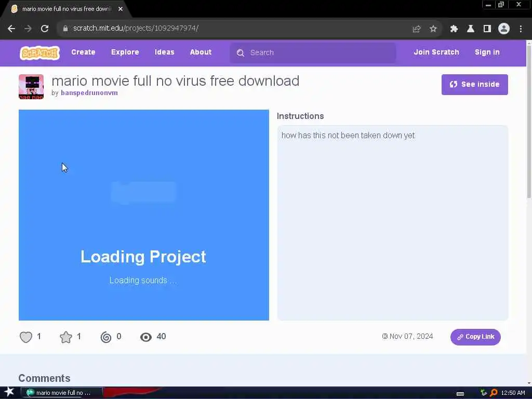Viewport: 532px width, 399px height.
Task: Click the Comments heading
Action: click(x=45, y=378)
